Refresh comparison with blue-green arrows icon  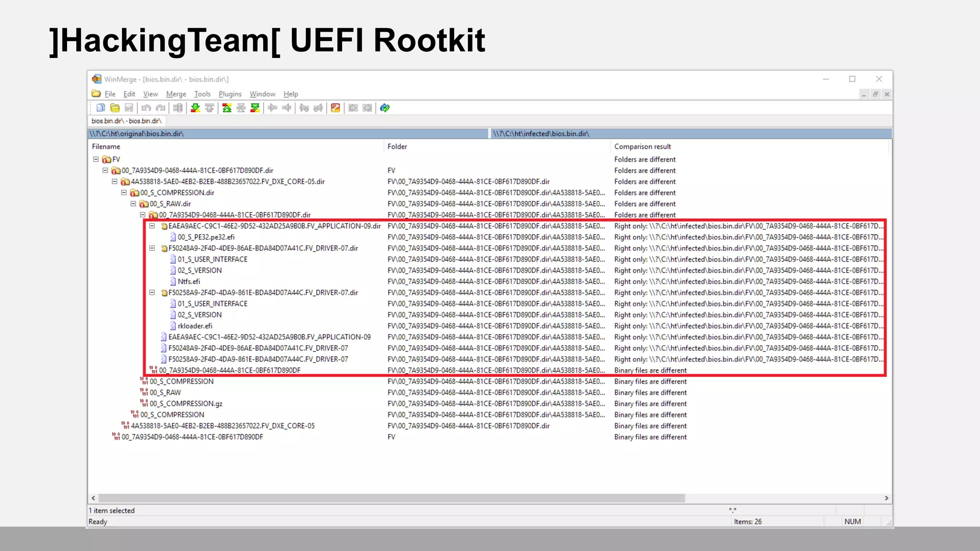pyautogui.click(x=385, y=108)
